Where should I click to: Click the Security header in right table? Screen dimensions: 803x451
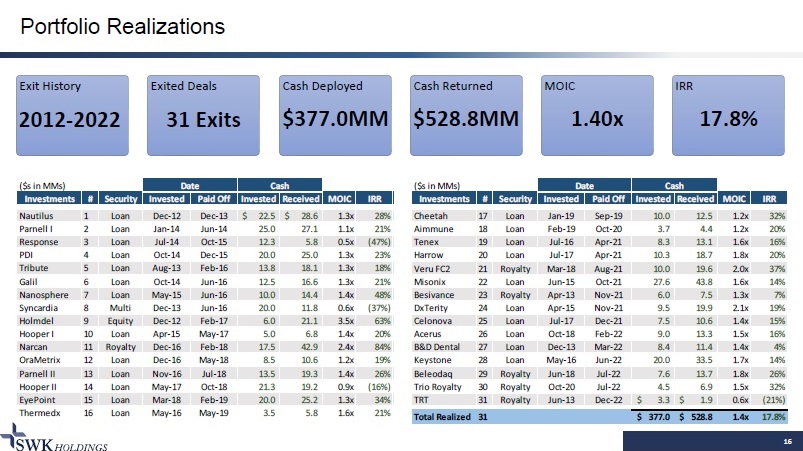[x=516, y=199]
